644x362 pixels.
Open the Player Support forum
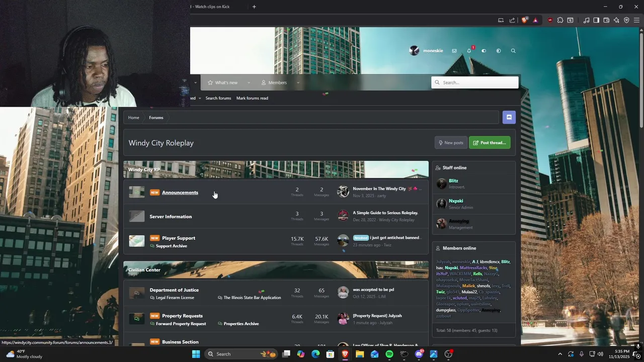[x=179, y=238]
